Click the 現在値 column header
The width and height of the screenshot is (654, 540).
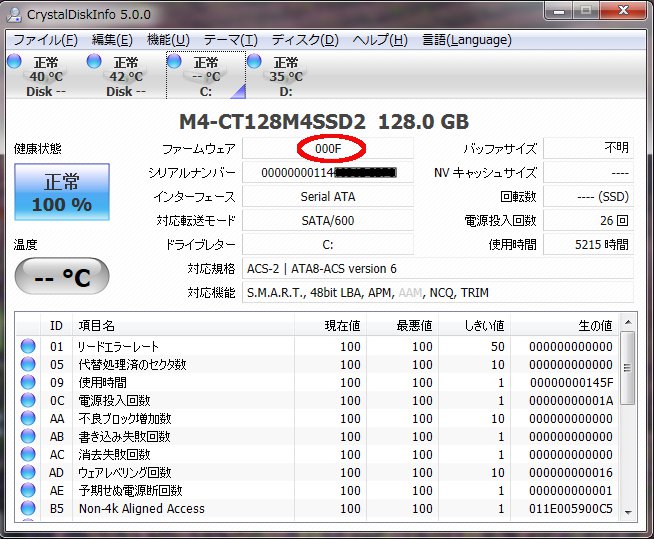pyautogui.click(x=330, y=325)
